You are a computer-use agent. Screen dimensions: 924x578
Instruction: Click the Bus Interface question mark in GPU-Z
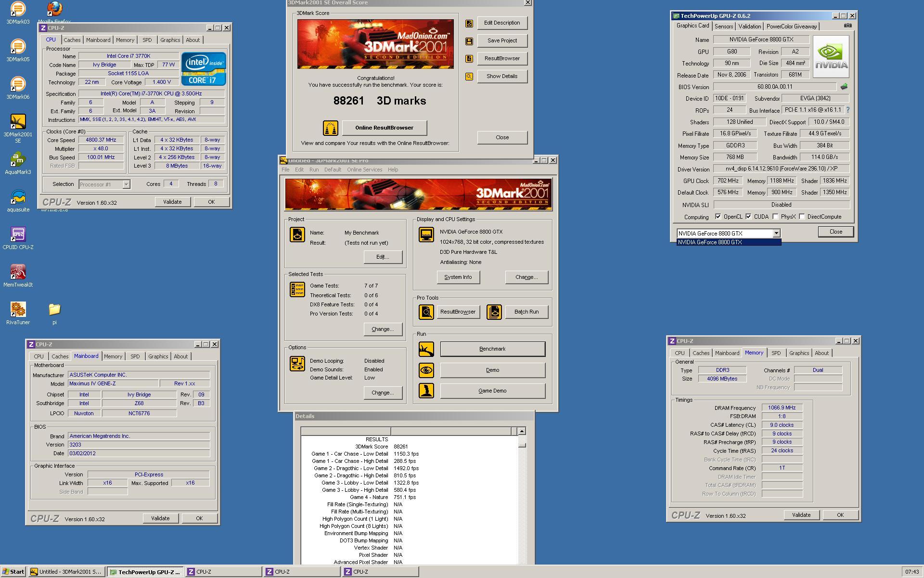pos(848,110)
